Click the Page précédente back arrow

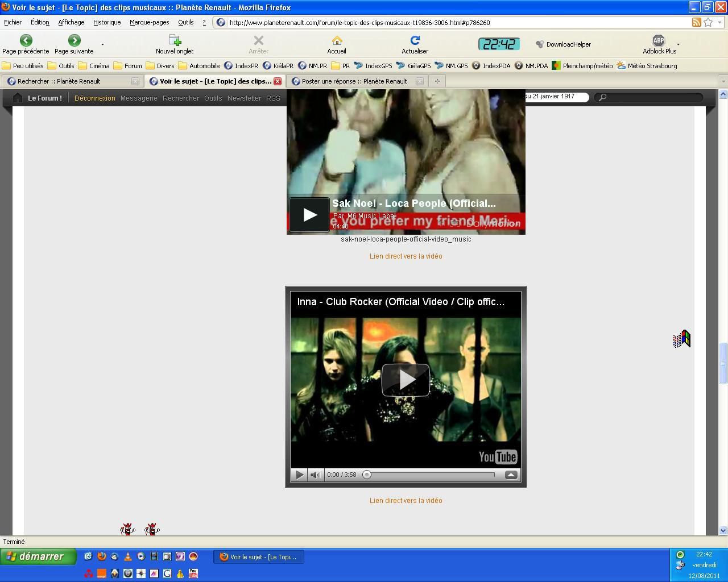pyautogui.click(x=26, y=40)
